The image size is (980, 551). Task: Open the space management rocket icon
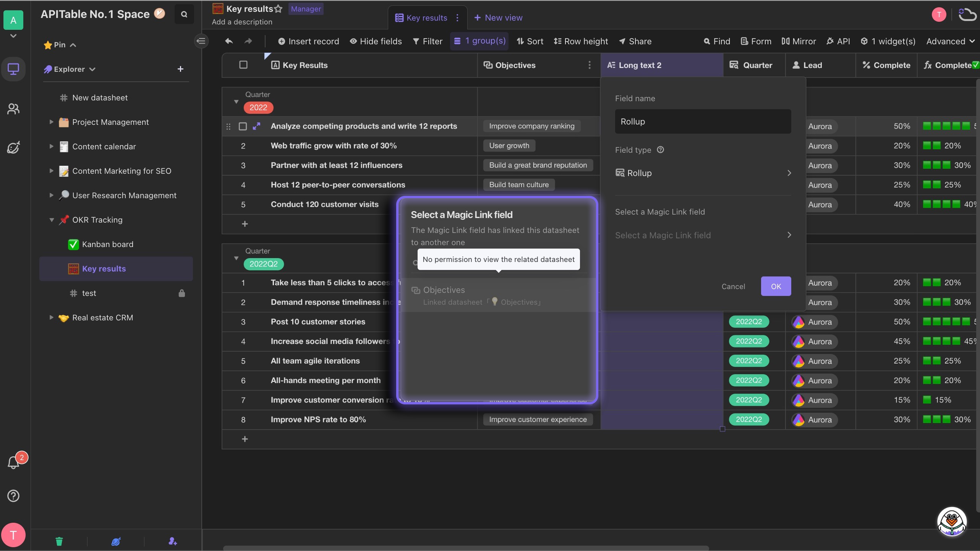tap(13, 148)
